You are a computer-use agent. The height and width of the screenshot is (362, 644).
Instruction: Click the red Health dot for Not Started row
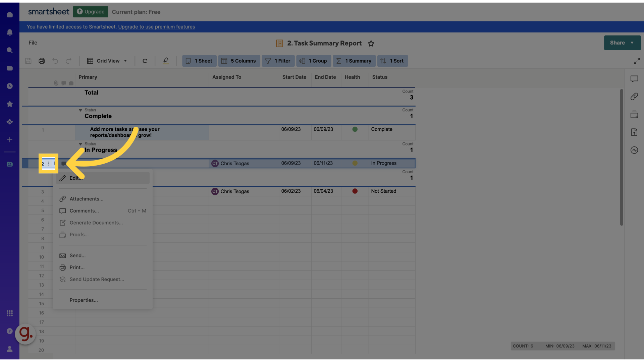click(355, 191)
